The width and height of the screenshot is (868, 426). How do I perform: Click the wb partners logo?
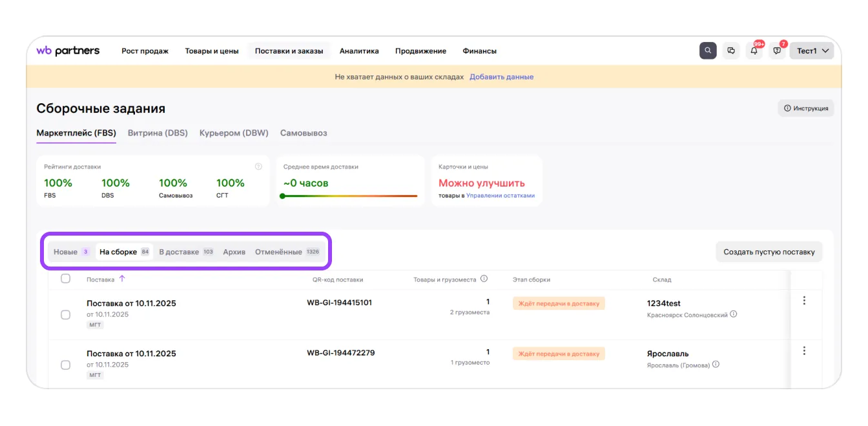pos(68,51)
